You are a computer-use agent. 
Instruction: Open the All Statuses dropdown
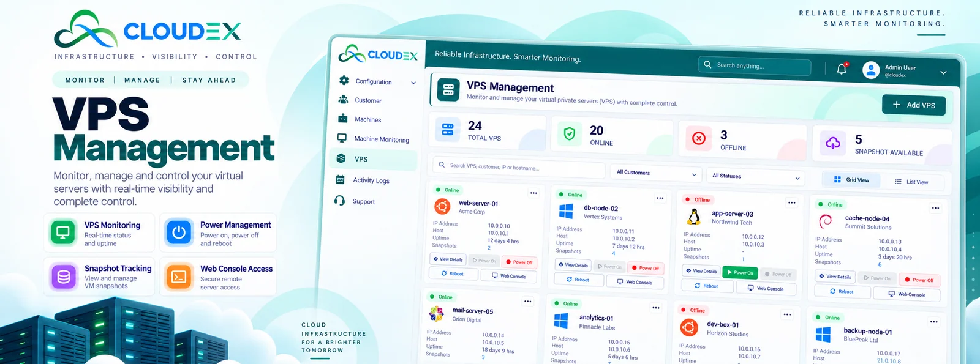755,176
